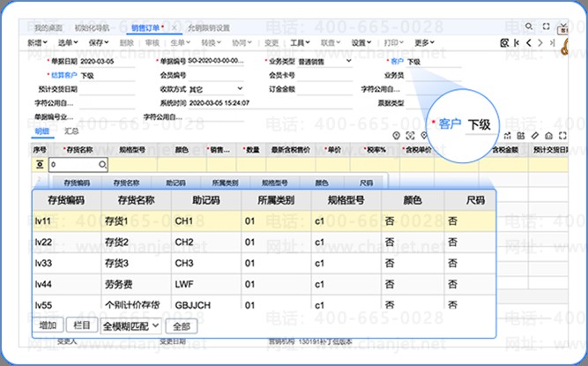This screenshot has width=588, height=366.
Task: Go to next record arrow in toolbar
Action: coord(540,42)
